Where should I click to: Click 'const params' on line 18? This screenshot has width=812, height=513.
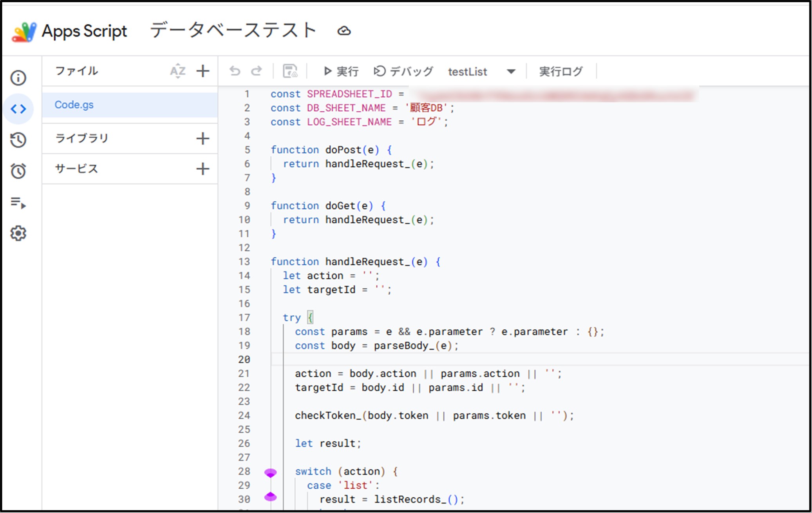(331, 332)
